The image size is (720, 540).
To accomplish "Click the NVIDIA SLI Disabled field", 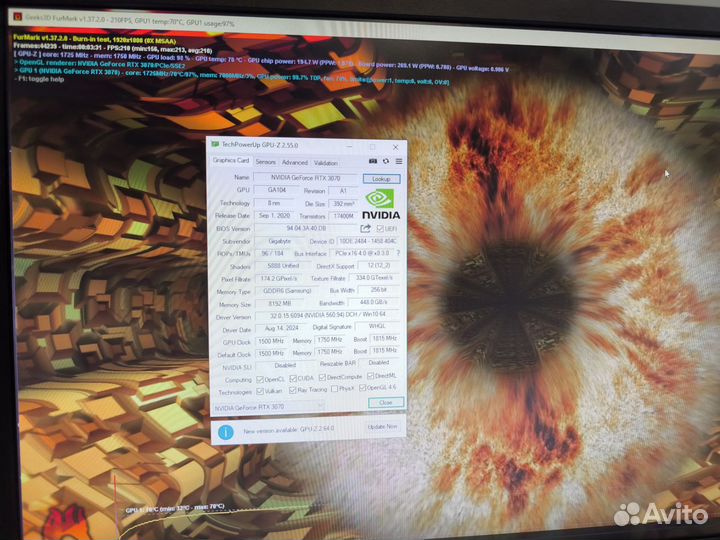I will tap(285, 366).
